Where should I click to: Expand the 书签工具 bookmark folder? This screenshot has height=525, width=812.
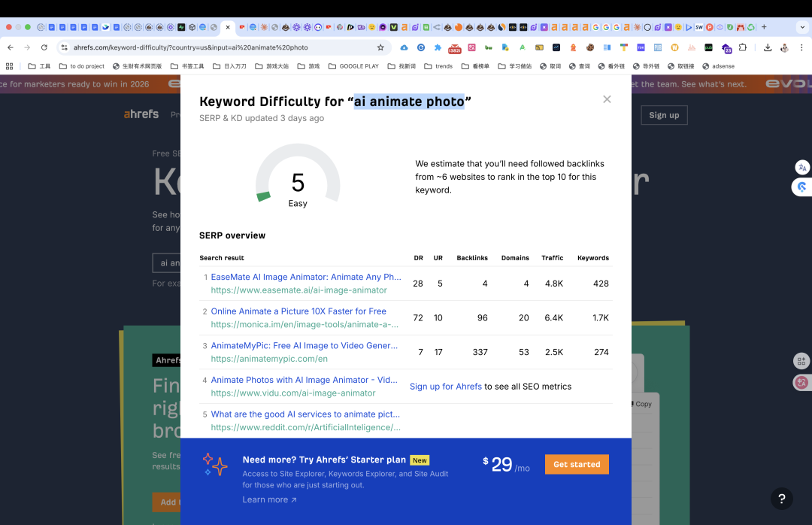click(187, 66)
